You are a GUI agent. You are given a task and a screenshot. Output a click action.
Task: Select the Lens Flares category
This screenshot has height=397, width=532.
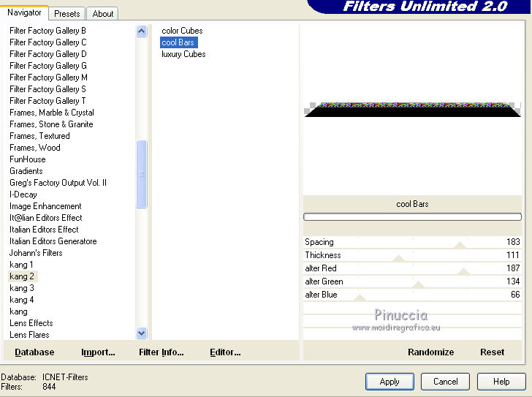[29, 335]
